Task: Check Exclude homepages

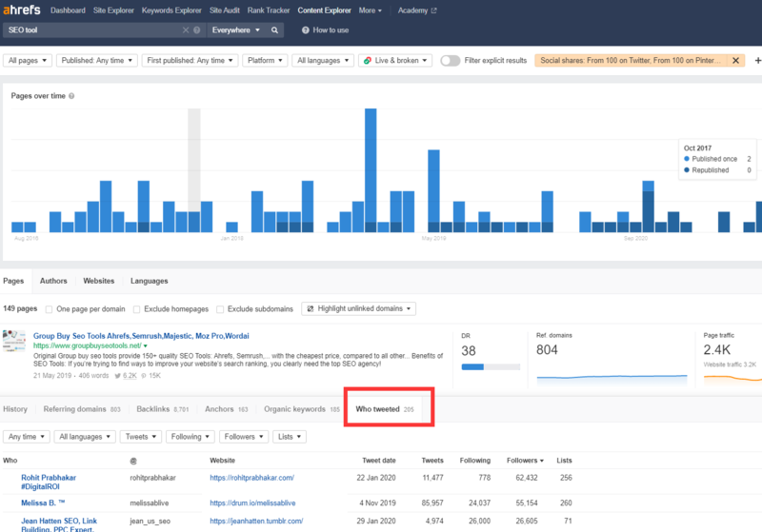Action: tap(136, 309)
